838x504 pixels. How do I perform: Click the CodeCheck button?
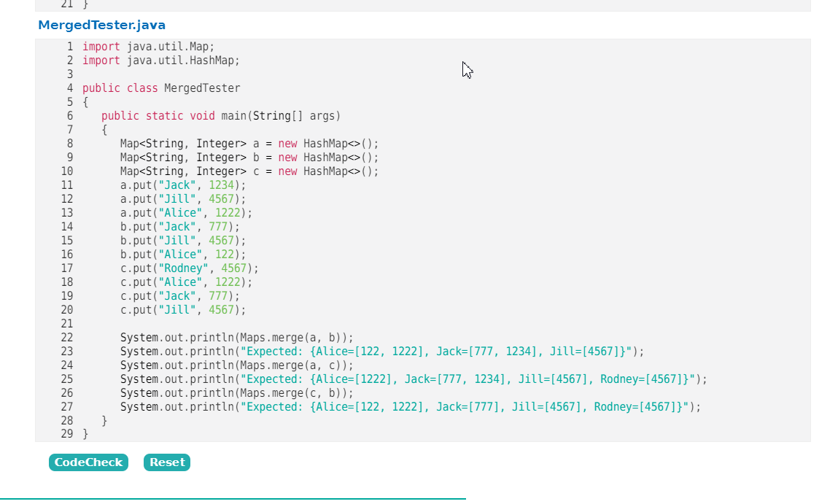click(88, 462)
